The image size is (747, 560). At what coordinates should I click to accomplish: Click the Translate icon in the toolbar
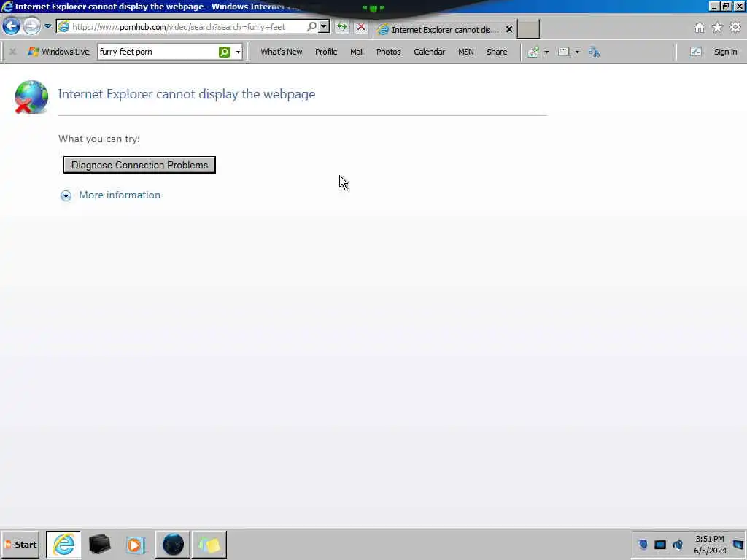click(594, 52)
